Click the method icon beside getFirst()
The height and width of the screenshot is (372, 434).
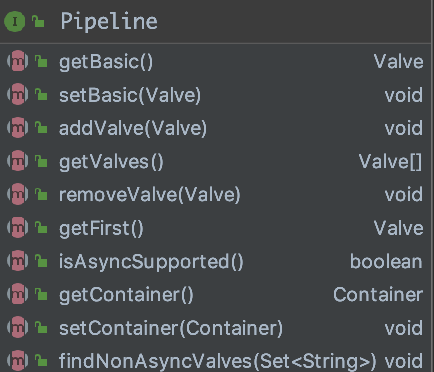coord(18,228)
